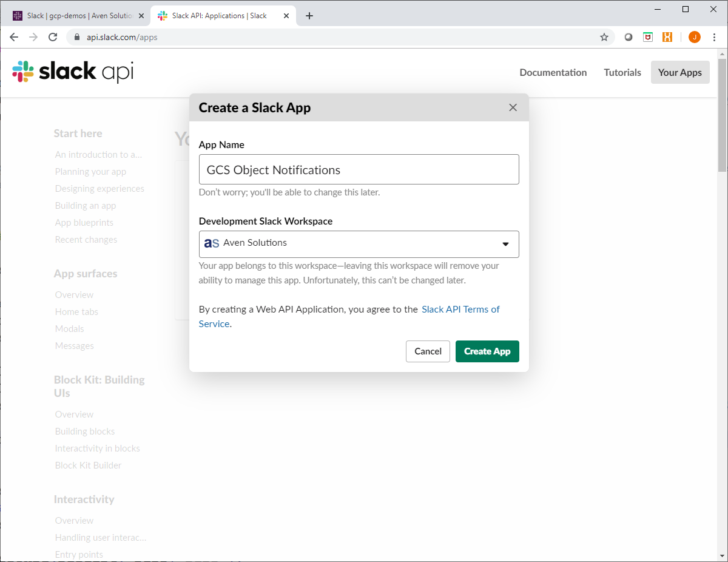Select the Slack API Applications tab

click(222, 16)
